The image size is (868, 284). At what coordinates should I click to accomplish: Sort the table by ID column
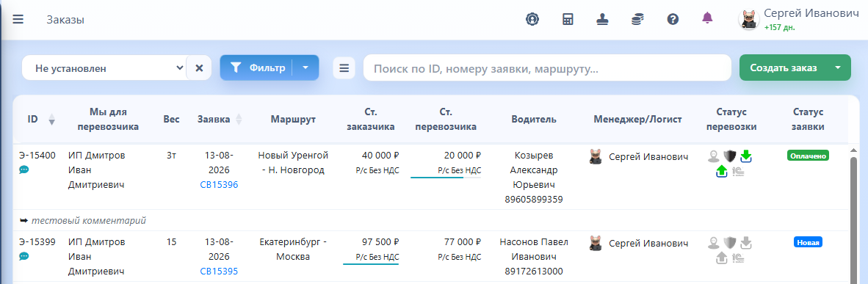51,119
